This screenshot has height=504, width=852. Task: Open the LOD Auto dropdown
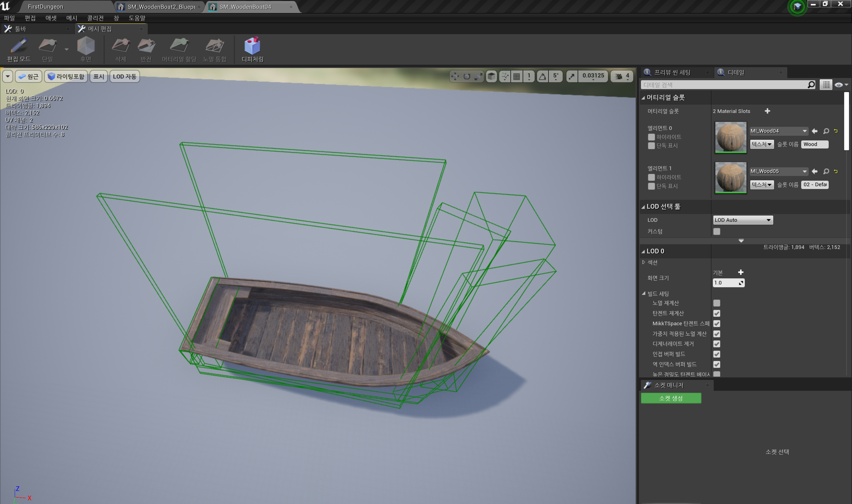(743, 220)
